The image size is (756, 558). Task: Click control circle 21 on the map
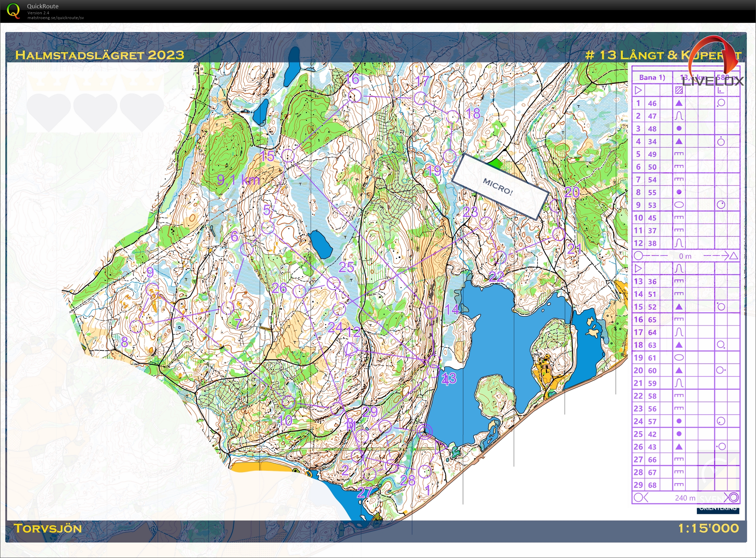pyautogui.click(x=558, y=234)
